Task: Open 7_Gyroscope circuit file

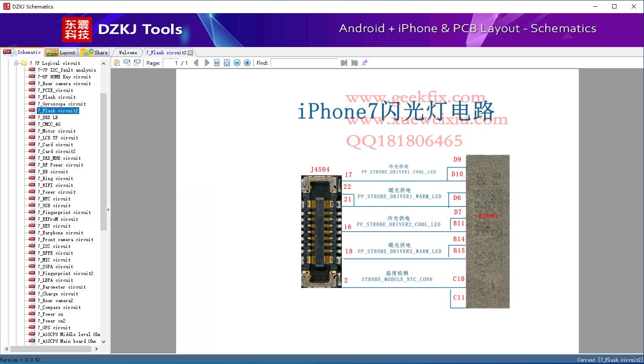Action: [61, 104]
